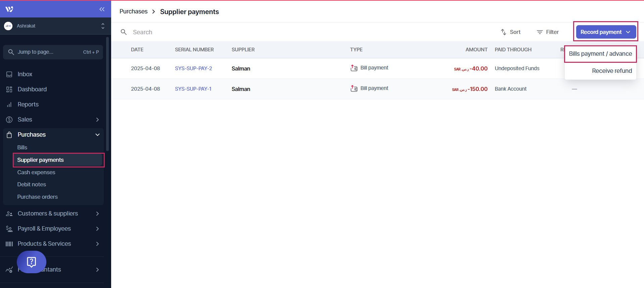The width and height of the screenshot is (644, 288).
Task: Go to Dashboard in sidebar
Action: click(x=32, y=89)
